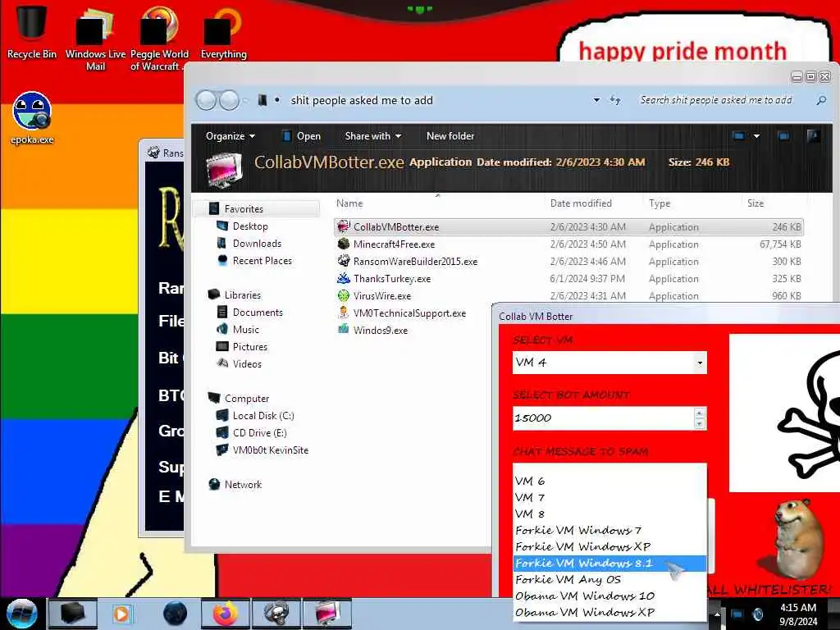Select the Minecraft4Free.exe file icon
The width and height of the screenshot is (840, 630).
click(x=344, y=244)
